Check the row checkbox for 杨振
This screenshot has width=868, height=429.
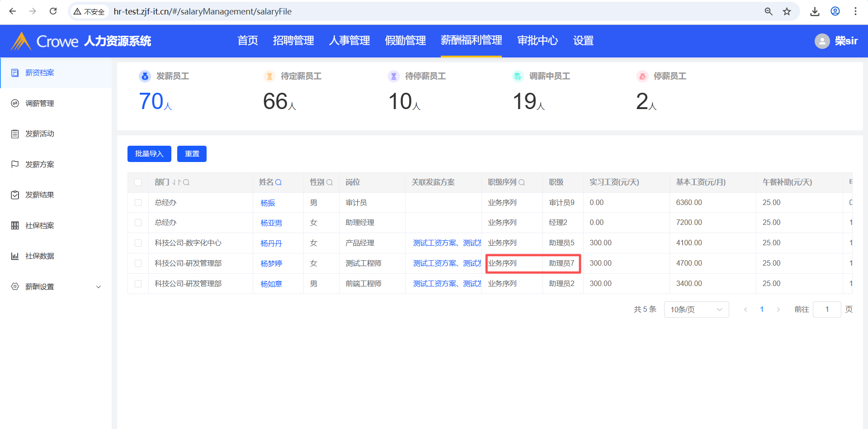(138, 203)
